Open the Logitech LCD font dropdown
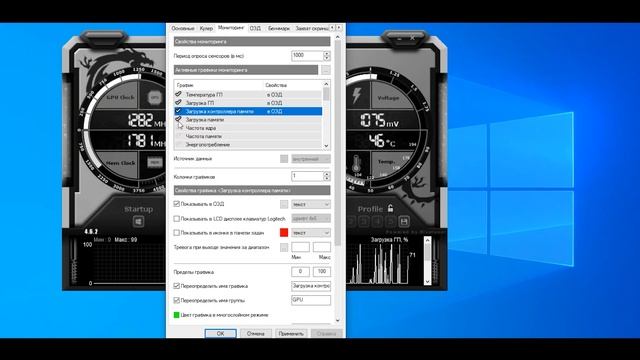 (311, 219)
